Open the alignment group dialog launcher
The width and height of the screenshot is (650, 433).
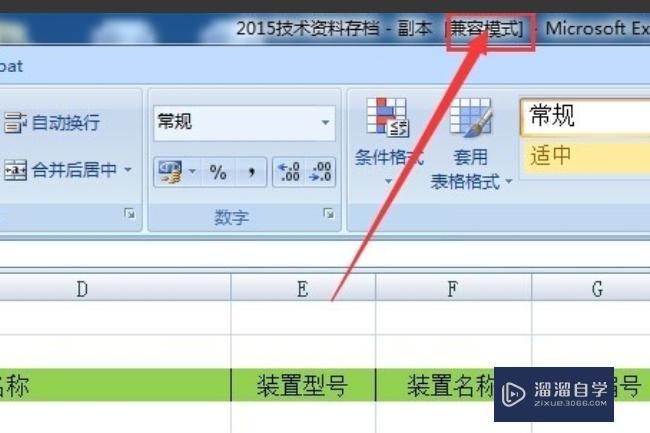(130, 214)
